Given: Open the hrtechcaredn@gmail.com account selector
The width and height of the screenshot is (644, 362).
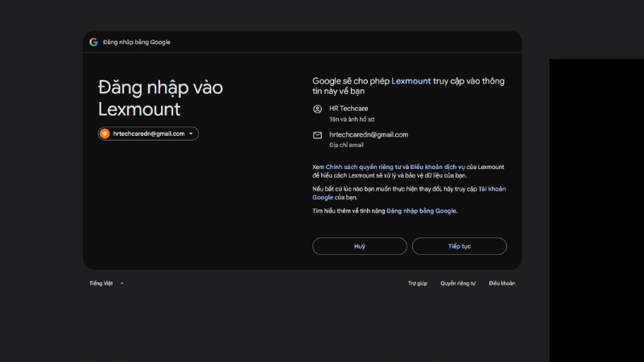Looking at the screenshot, I should [148, 134].
